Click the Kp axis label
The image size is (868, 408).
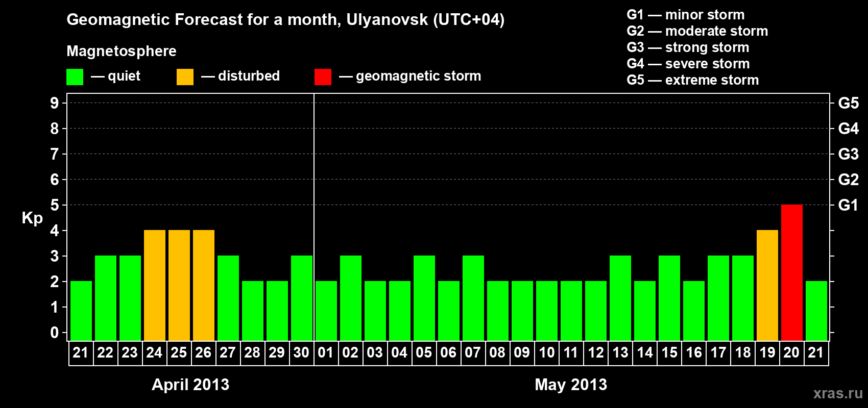point(32,218)
